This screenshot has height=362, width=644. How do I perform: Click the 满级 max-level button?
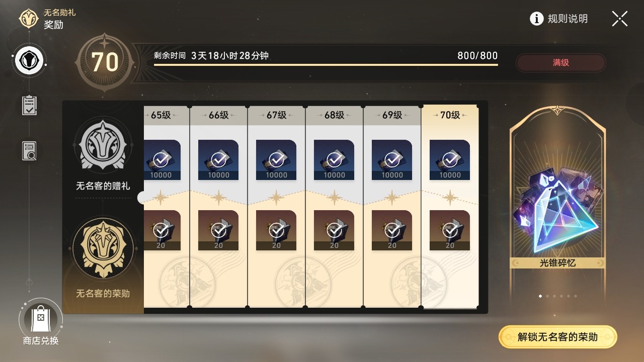pos(560,63)
